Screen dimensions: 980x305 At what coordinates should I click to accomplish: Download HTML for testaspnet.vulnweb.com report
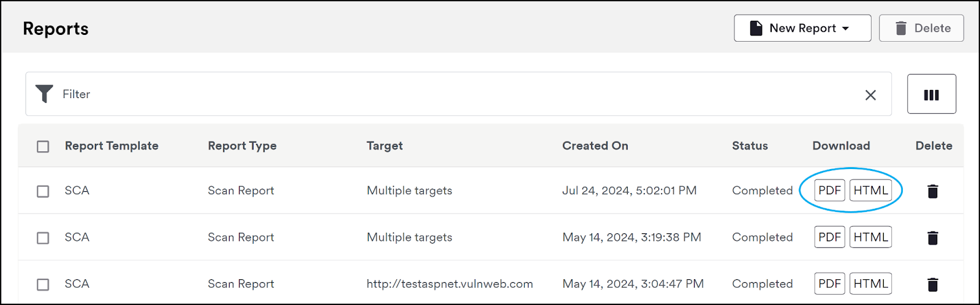click(x=870, y=284)
